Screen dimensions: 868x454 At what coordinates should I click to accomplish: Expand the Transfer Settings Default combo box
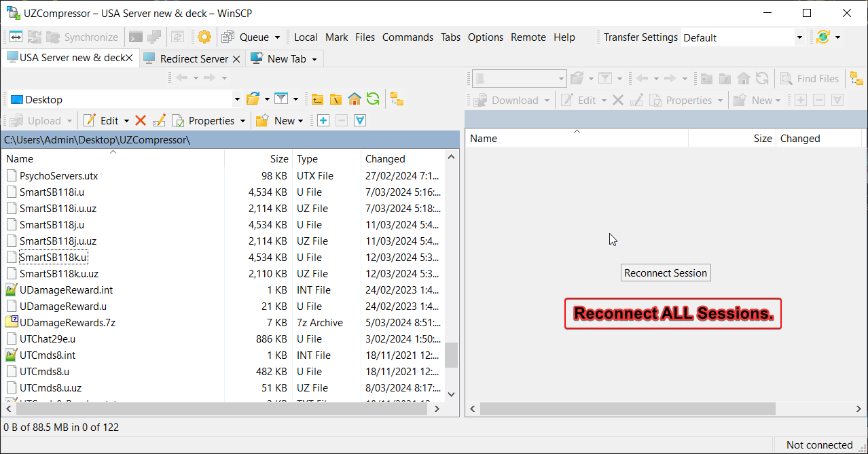(799, 37)
